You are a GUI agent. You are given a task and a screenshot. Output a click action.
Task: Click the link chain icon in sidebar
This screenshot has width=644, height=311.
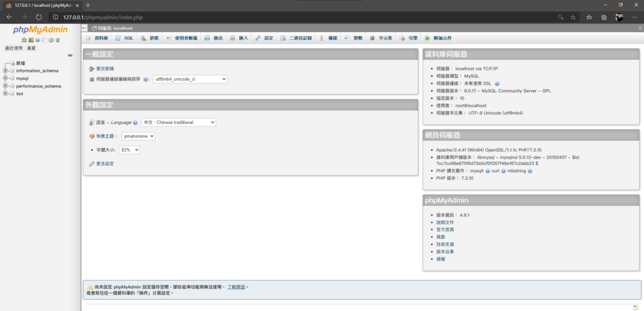(x=70, y=55)
